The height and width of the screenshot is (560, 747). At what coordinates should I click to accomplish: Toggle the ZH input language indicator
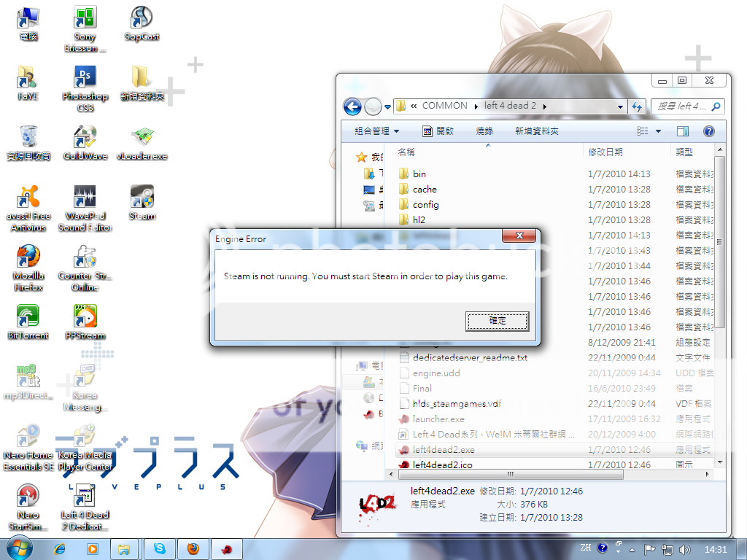click(x=585, y=548)
